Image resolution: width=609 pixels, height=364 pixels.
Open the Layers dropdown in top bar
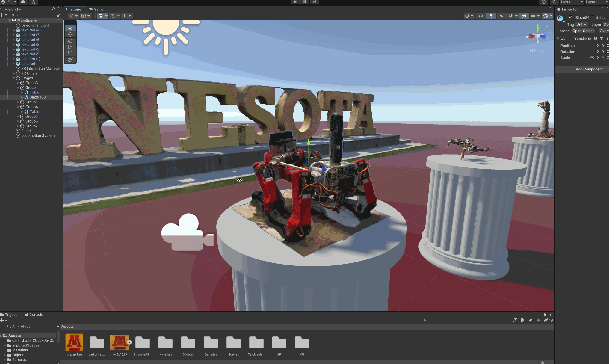click(572, 2)
